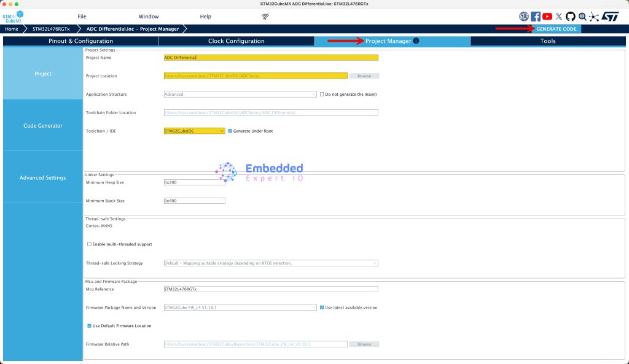This screenshot has width=629, height=364.
Task: Enable multi-threaded support checkbox
Action: (x=89, y=244)
